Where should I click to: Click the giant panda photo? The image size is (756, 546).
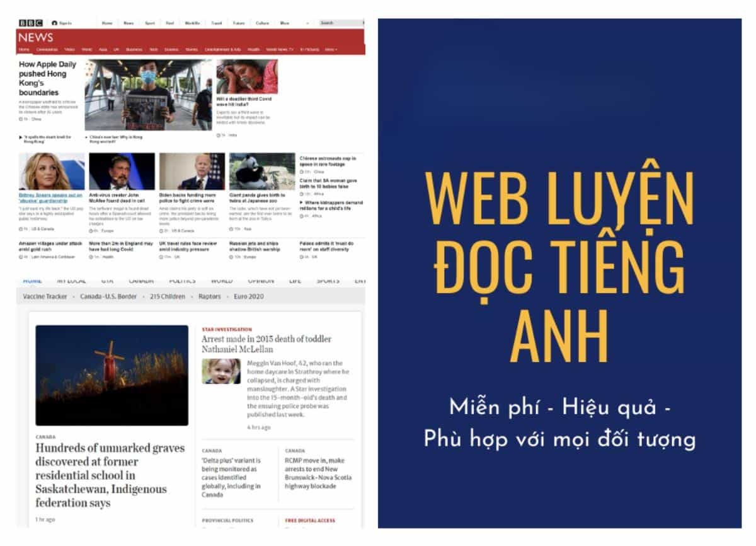coord(261,171)
